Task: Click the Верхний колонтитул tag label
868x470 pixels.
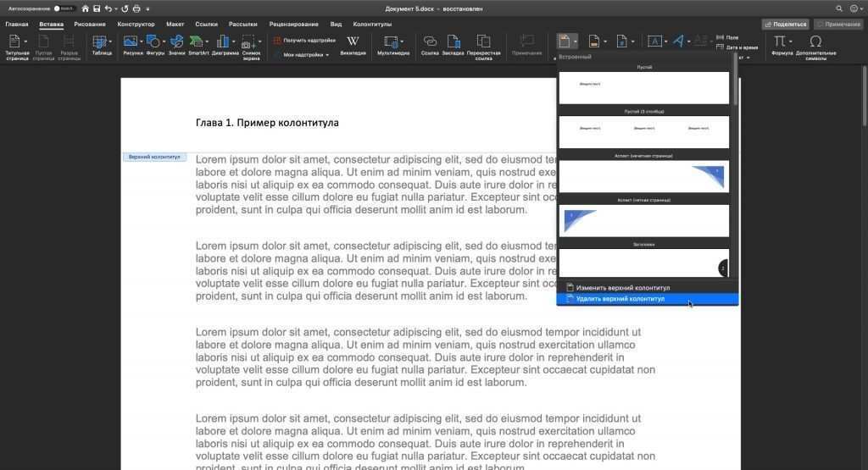Action: [x=154, y=157]
